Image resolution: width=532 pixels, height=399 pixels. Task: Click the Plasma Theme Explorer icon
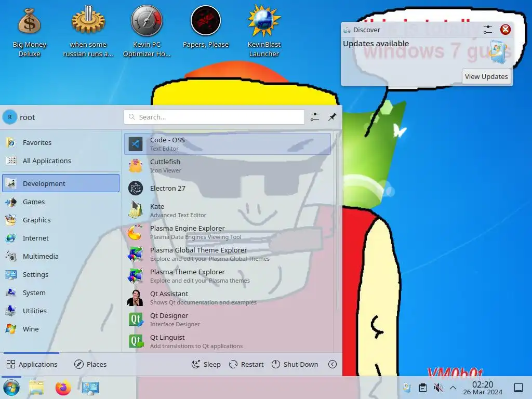pyautogui.click(x=136, y=276)
